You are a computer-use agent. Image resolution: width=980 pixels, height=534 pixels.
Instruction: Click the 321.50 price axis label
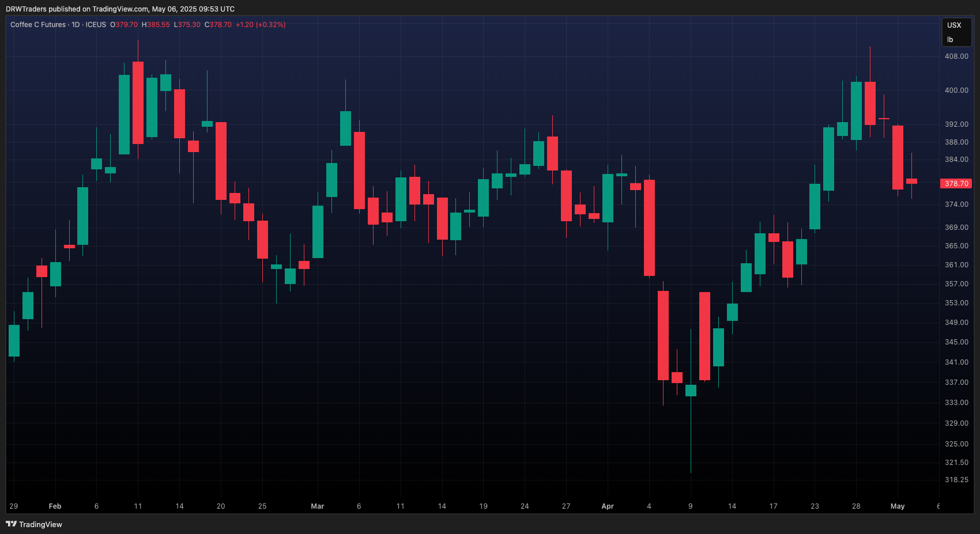coord(956,463)
